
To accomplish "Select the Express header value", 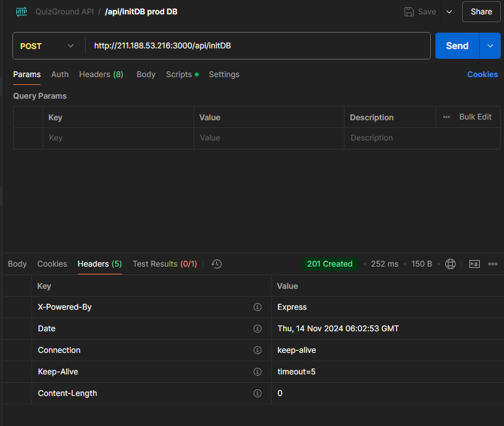I will click(292, 307).
